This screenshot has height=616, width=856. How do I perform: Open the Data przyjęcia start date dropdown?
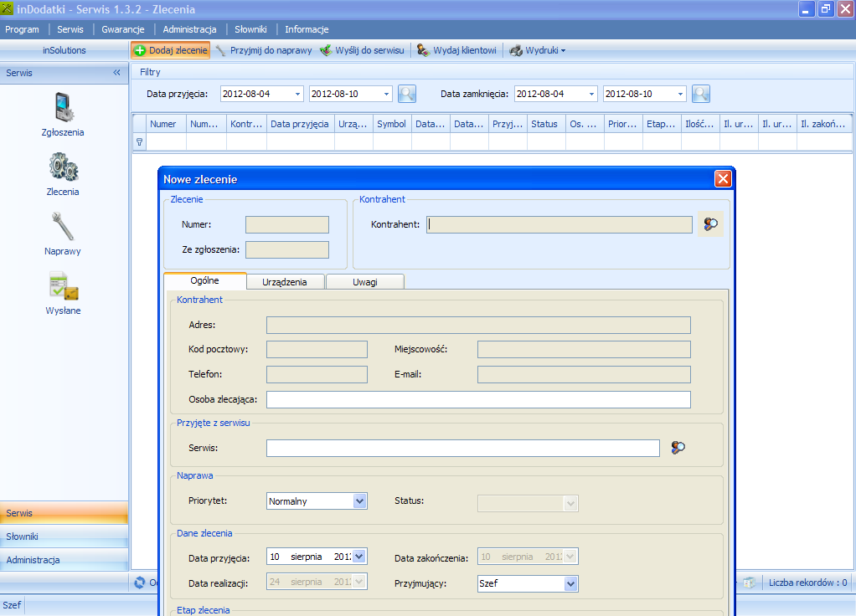point(297,94)
